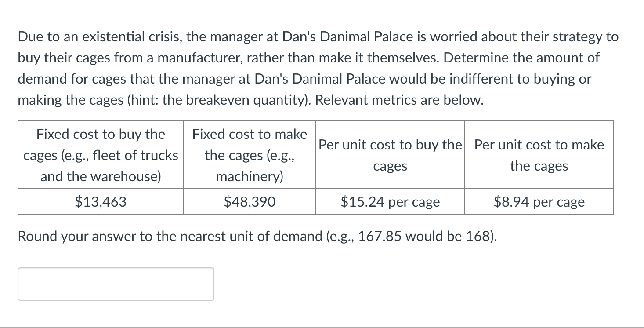Click 'Per unit cost to buy the cages' header

point(390,155)
